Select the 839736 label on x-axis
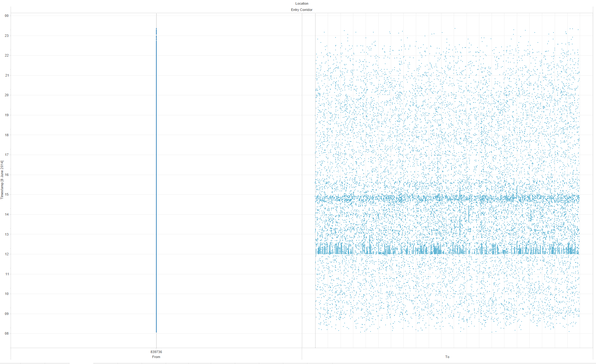This screenshot has width=596, height=364. (156, 352)
